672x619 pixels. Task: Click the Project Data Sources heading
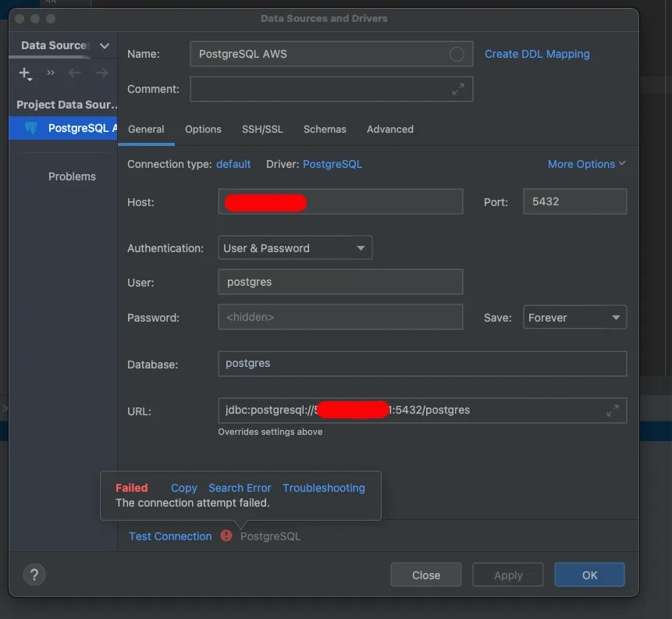click(x=66, y=105)
